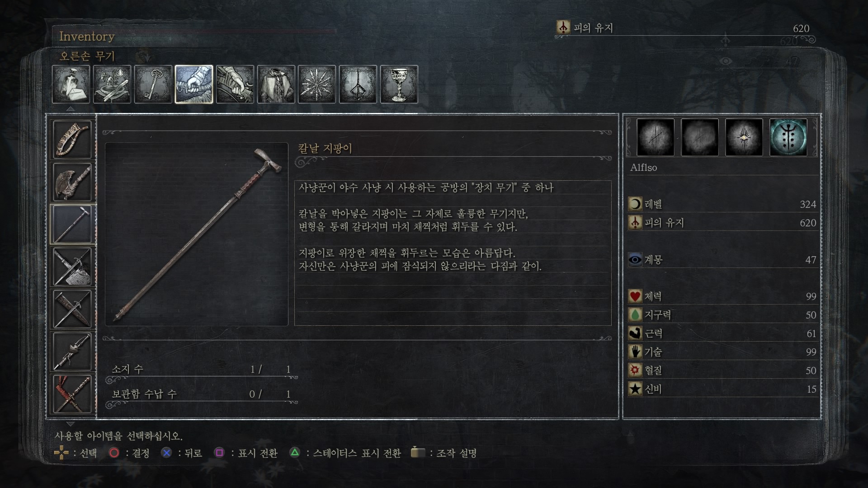868x488 pixels.
Task: Click the first claw-mark rune slot
Action: (656, 137)
